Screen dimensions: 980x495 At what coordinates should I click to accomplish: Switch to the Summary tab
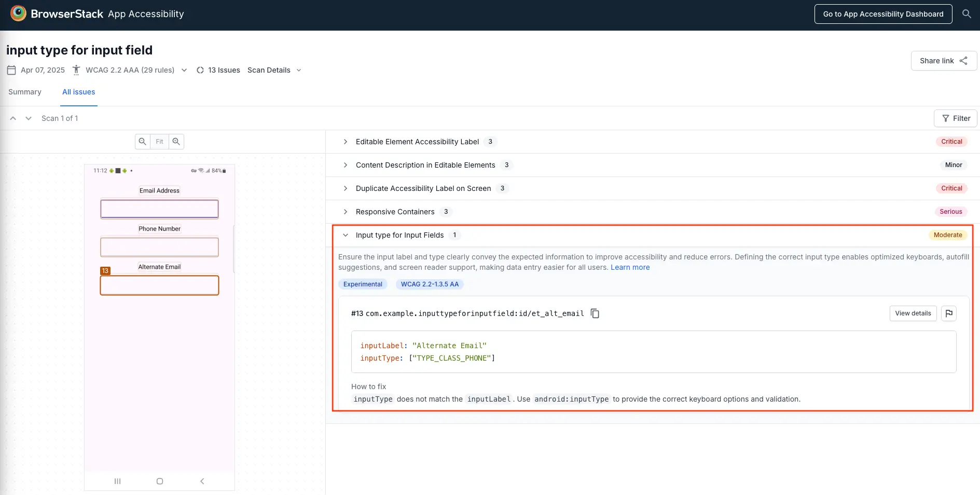(x=24, y=92)
